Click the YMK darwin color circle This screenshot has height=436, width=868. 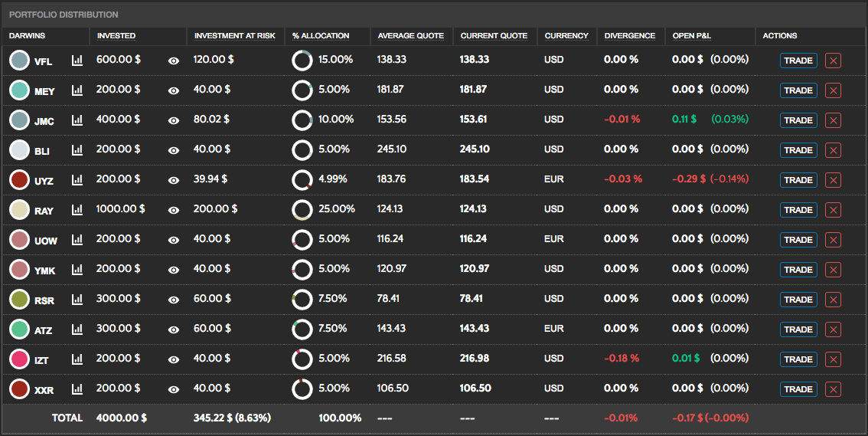tap(20, 269)
